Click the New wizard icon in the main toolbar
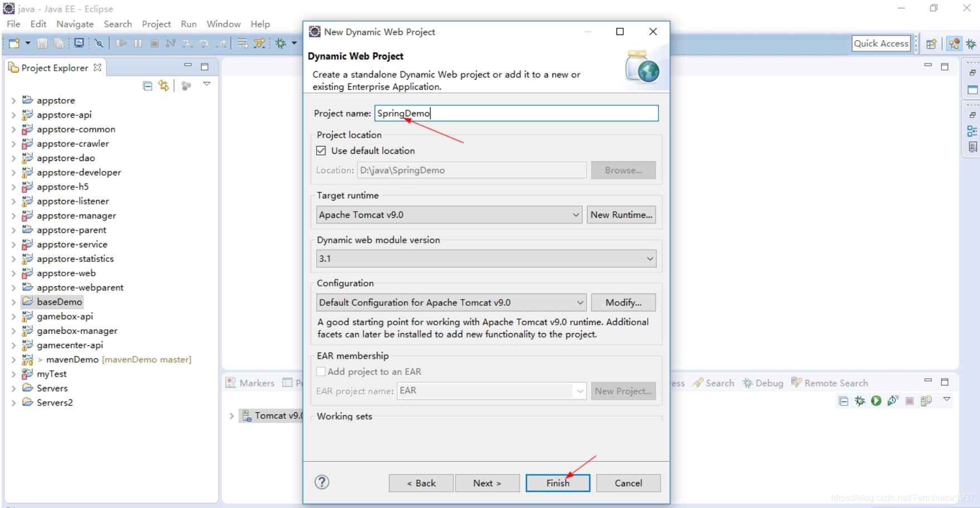Screen dimensions: 980x508 (14, 43)
